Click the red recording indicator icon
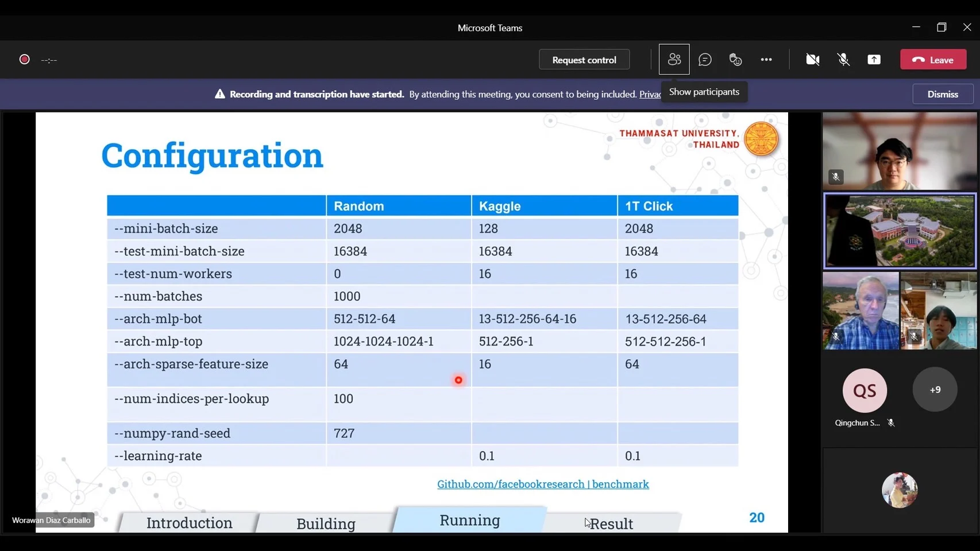 coord(25,60)
